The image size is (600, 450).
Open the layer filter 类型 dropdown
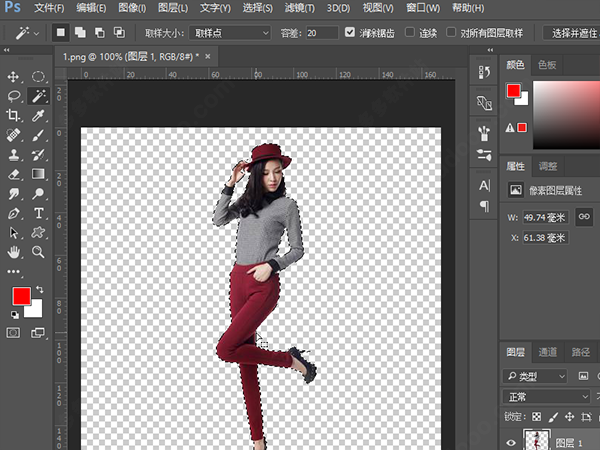(x=535, y=377)
